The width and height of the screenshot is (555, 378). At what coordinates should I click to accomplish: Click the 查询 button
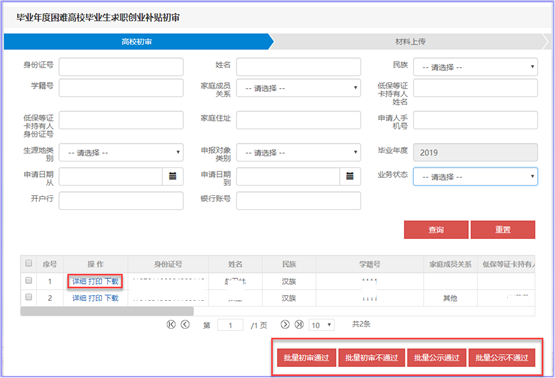[436, 230]
